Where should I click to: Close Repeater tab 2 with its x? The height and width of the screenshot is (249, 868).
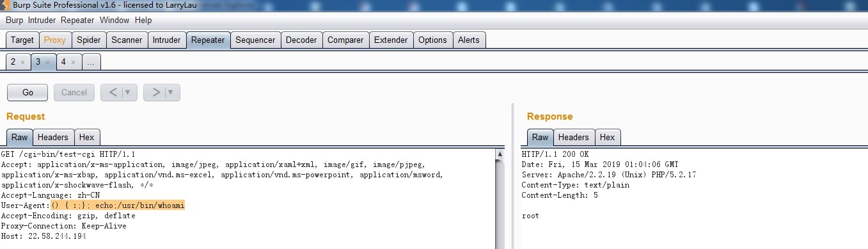click(22, 63)
